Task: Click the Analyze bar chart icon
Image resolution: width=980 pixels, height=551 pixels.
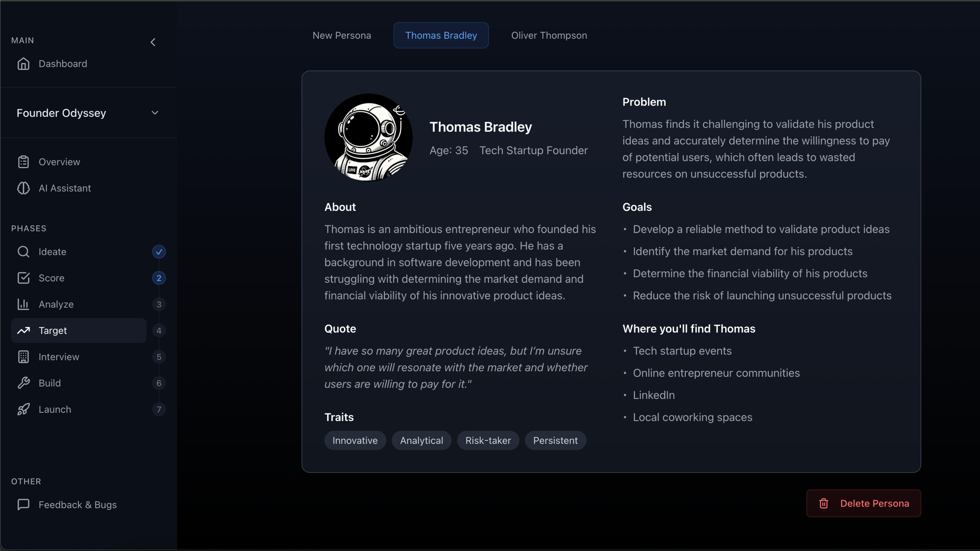Action: [x=23, y=304]
